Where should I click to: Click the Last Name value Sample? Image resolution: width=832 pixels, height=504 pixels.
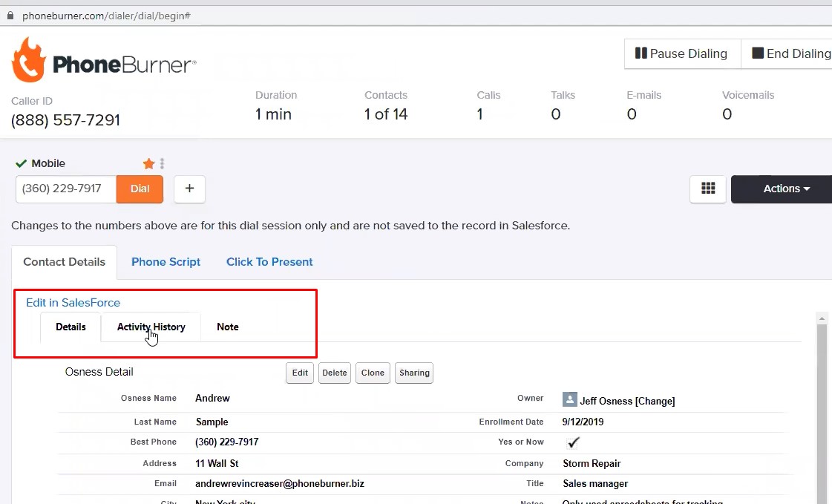pyautogui.click(x=212, y=422)
